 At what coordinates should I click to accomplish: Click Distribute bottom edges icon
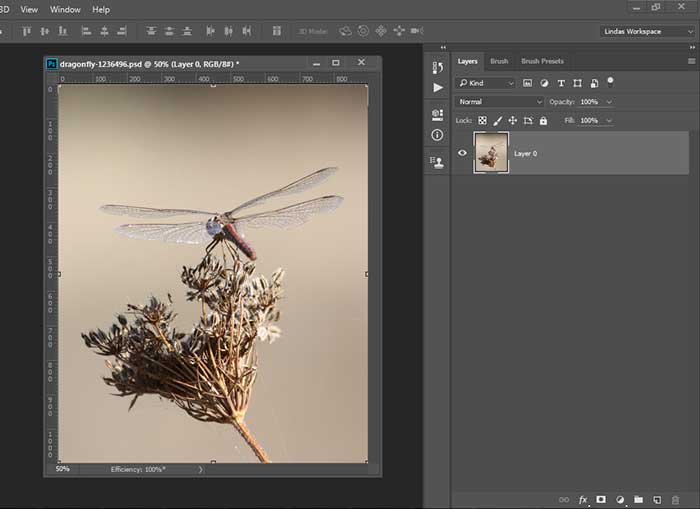(x=187, y=31)
